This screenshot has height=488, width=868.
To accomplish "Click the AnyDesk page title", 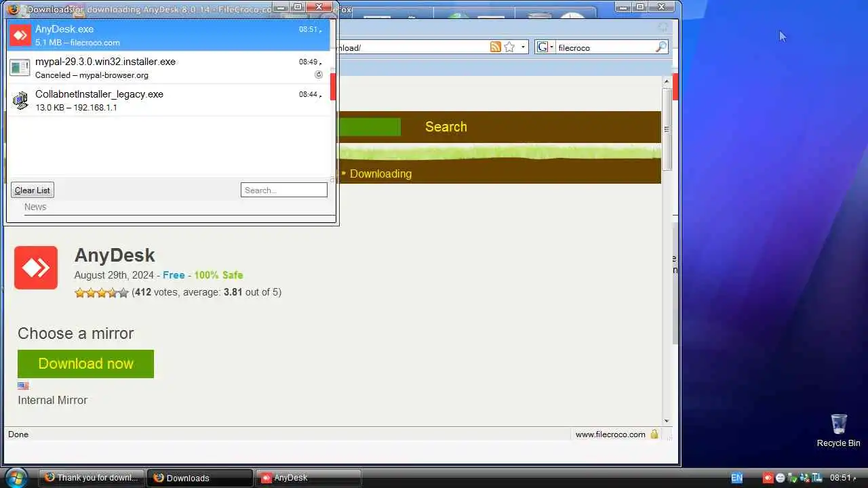I will click(115, 256).
